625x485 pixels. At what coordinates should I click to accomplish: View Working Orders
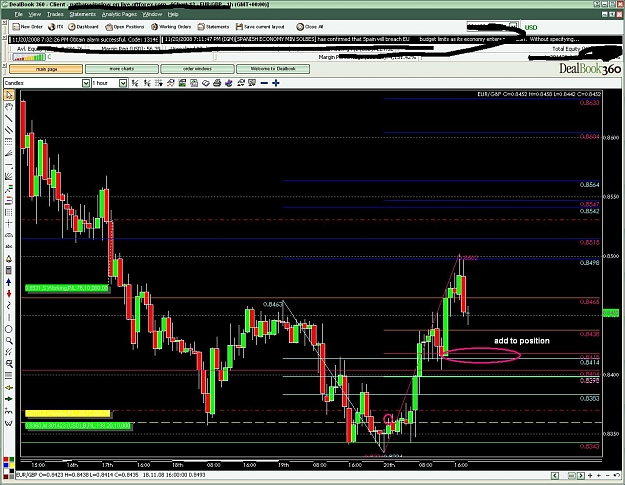point(171,27)
